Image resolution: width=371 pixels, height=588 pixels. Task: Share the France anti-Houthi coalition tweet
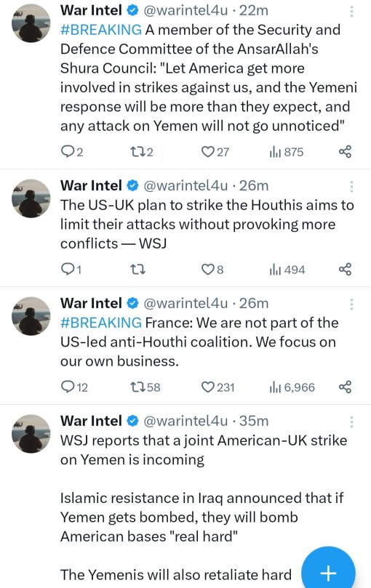coord(345,387)
